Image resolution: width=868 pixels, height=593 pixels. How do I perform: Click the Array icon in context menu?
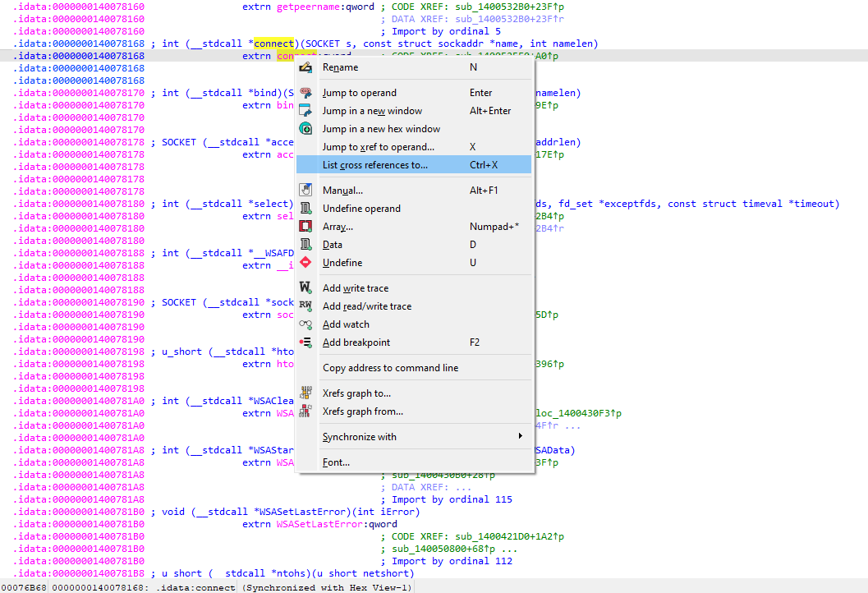(305, 227)
